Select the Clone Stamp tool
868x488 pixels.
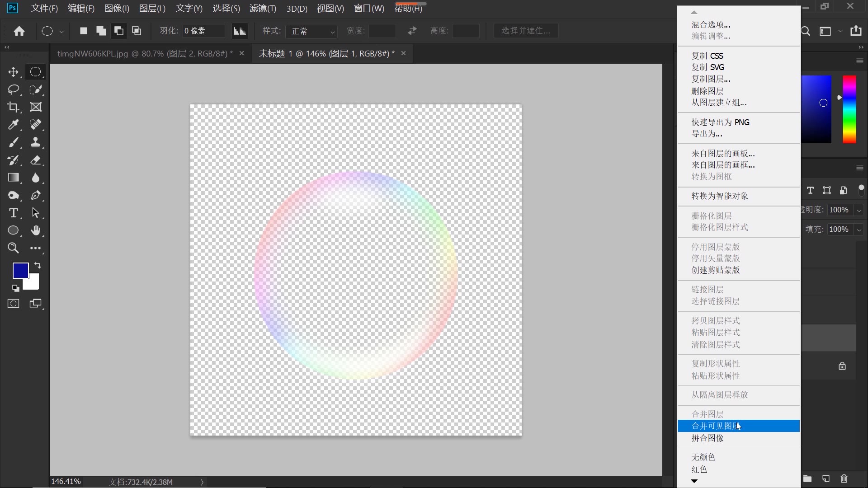pyautogui.click(x=35, y=142)
